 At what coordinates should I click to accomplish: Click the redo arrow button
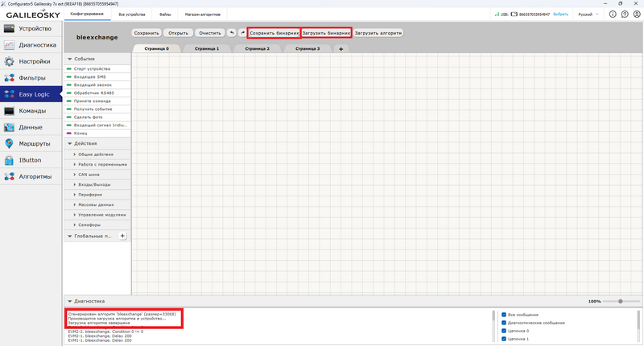coord(242,33)
